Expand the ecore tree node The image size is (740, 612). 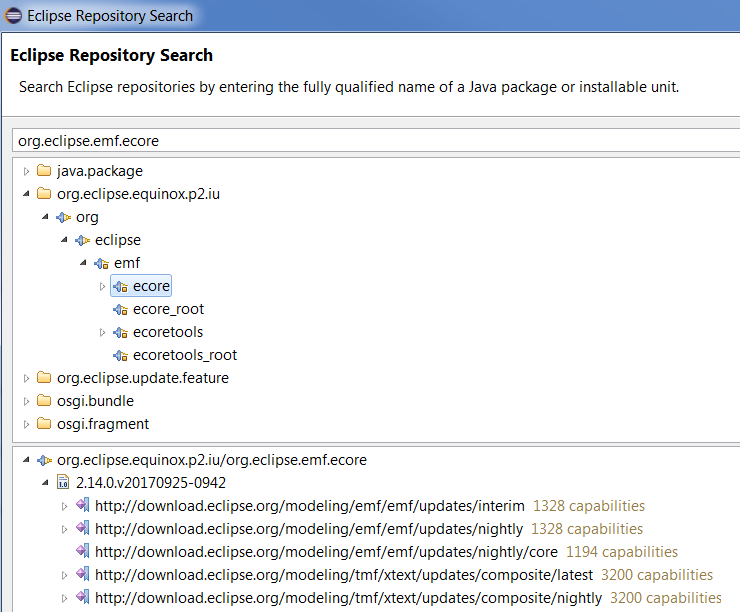point(102,286)
